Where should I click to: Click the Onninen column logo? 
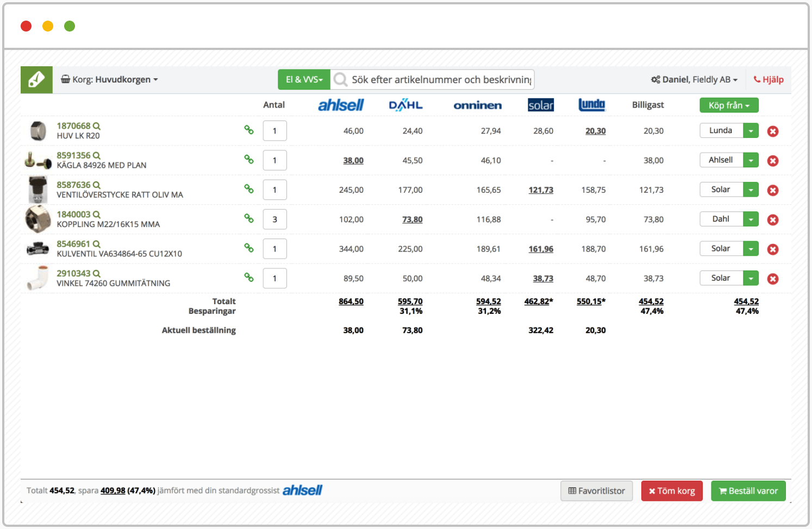(478, 105)
